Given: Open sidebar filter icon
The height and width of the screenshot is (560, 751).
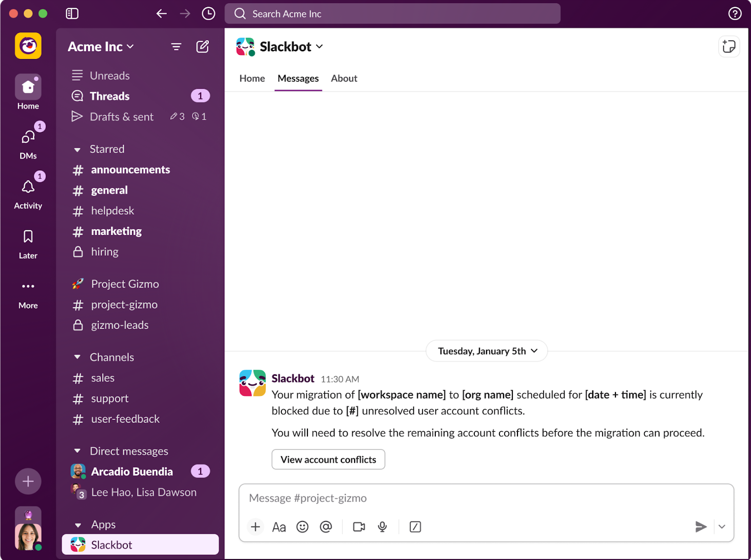Looking at the screenshot, I should click(x=176, y=47).
